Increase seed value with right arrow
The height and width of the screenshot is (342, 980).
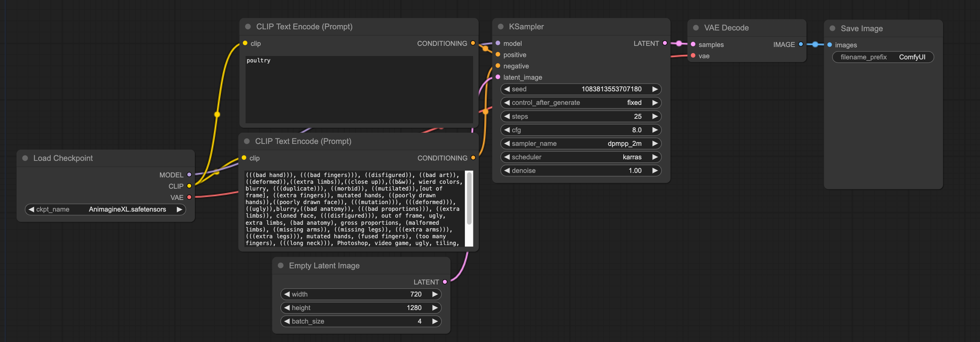click(x=655, y=89)
